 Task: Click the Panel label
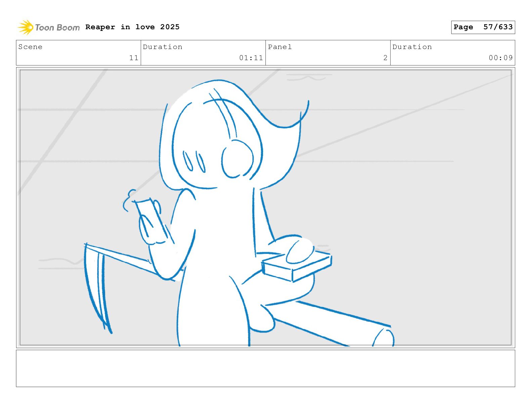[x=280, y=47]
